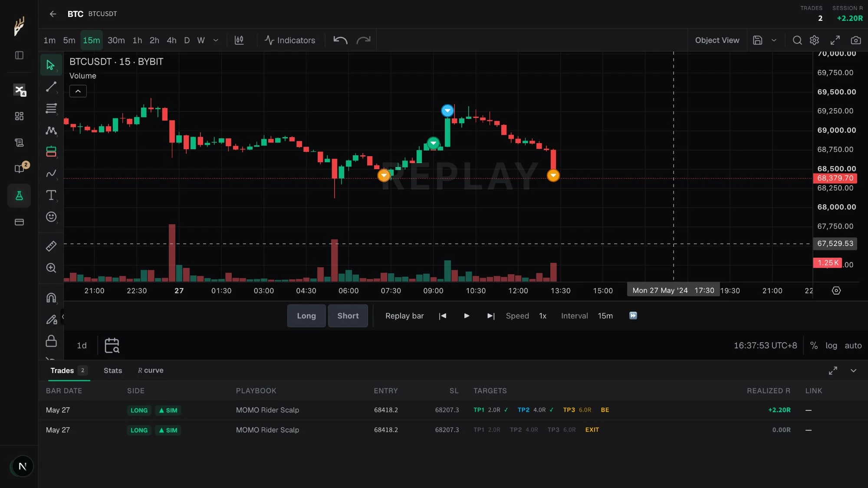The width and height of the screenshot is (868, 488).
Task: Select the Text annotation tool
Action: click(x=51, y=195)
